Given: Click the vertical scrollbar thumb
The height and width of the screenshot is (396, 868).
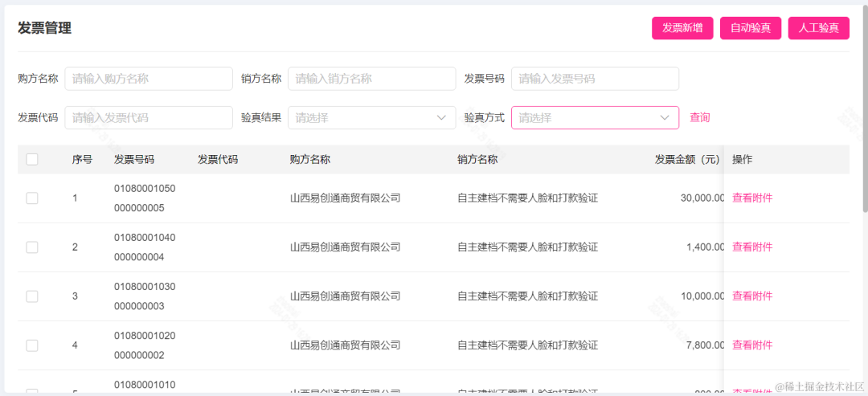Looking at the screenshot, I should [865, 108].
